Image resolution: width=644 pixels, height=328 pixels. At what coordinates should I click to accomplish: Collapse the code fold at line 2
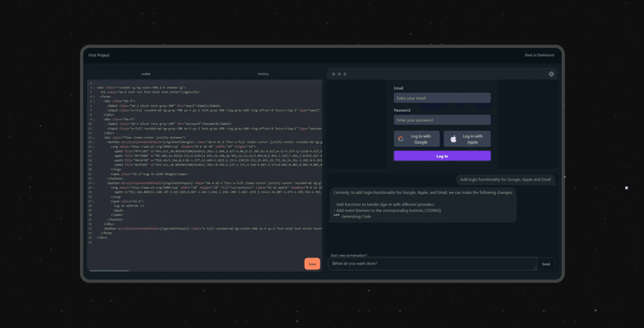coord(94,88)
